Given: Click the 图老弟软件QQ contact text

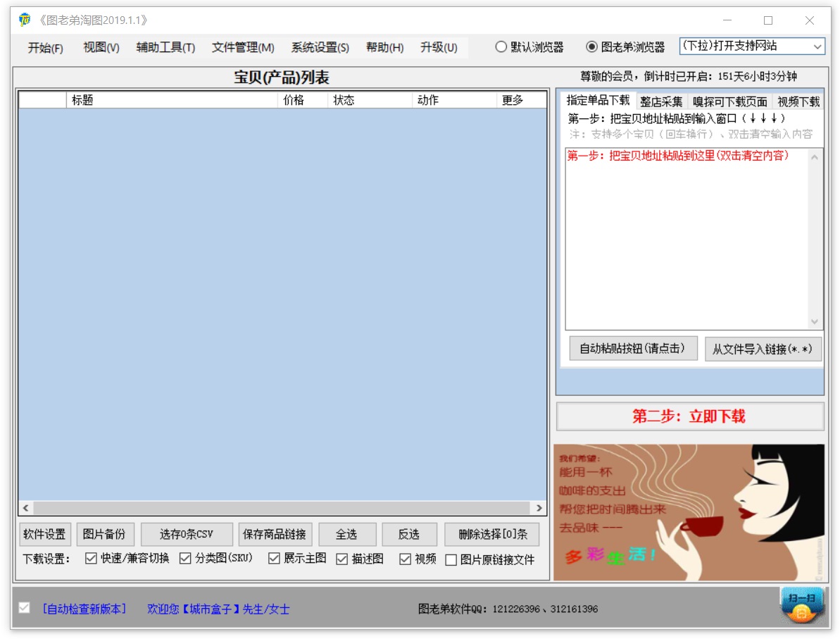Looking at the screenshot, I should click(508, 609).
